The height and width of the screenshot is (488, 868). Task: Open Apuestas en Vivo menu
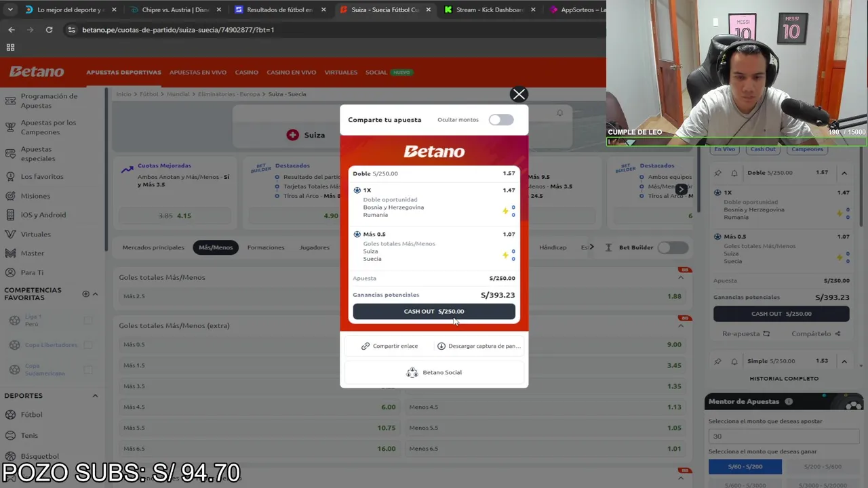pos(198,73)
